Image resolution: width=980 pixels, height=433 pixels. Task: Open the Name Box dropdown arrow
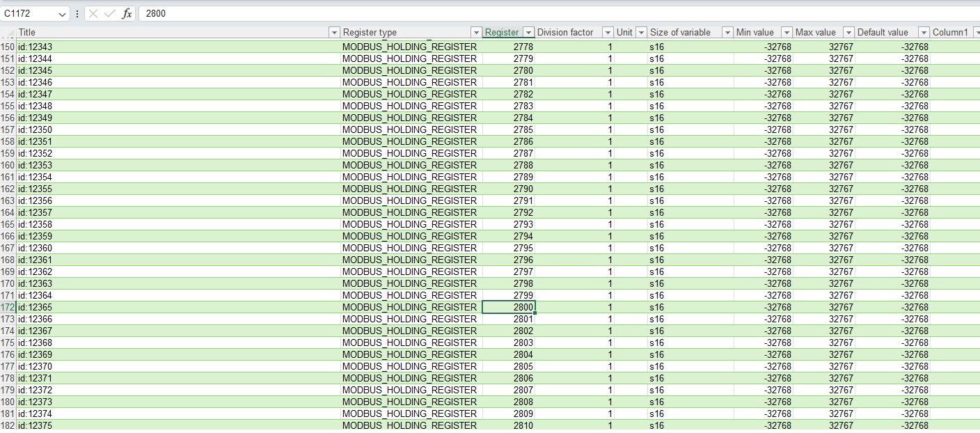click(63, 14)
